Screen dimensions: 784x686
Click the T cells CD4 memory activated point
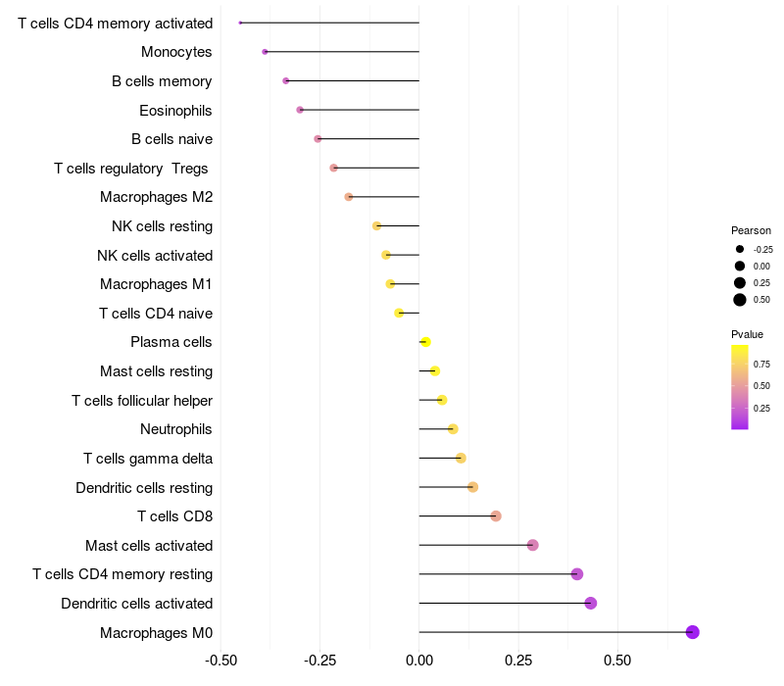click(240, 23)
